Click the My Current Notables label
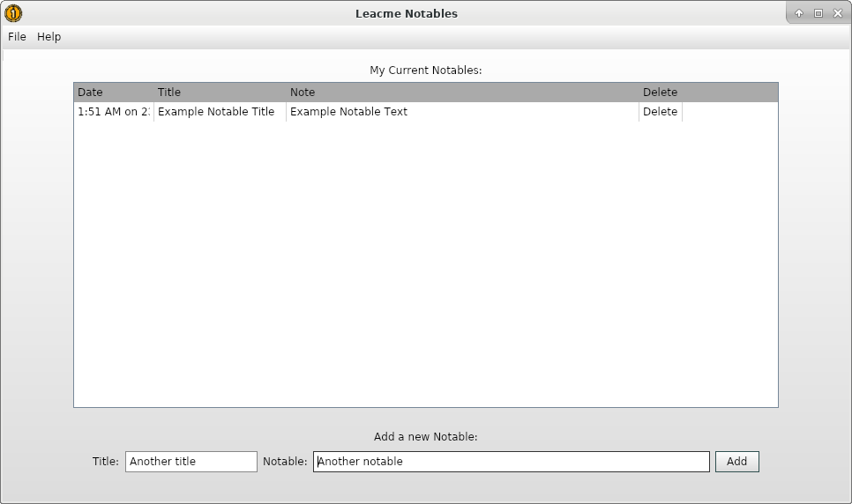This screenshot has height=504, width=852. [x=425, y=70]
